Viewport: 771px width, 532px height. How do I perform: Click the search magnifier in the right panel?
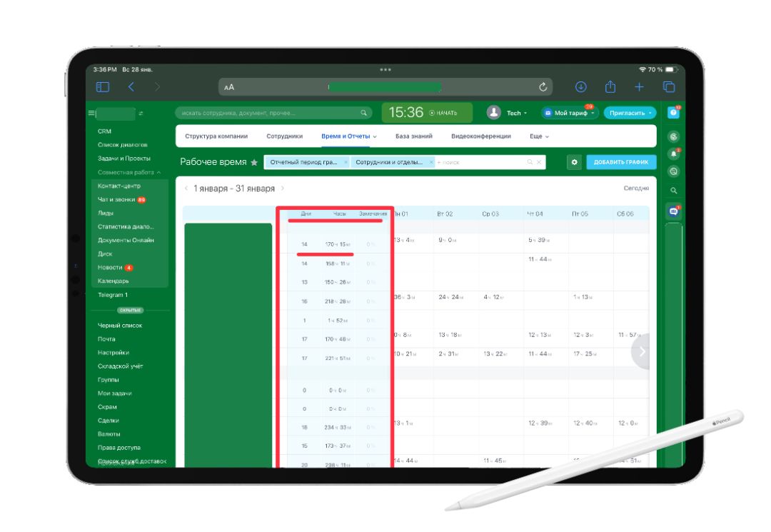674,191
